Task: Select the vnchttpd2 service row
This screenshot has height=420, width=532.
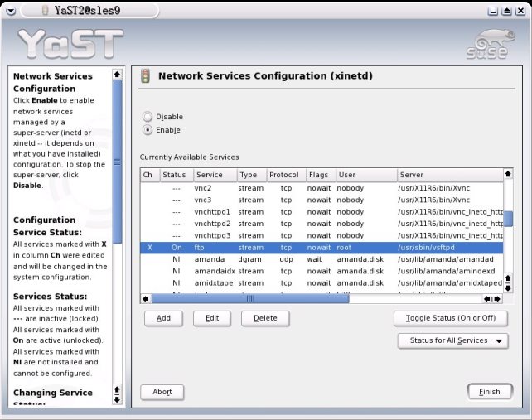Action: [322, 224]
